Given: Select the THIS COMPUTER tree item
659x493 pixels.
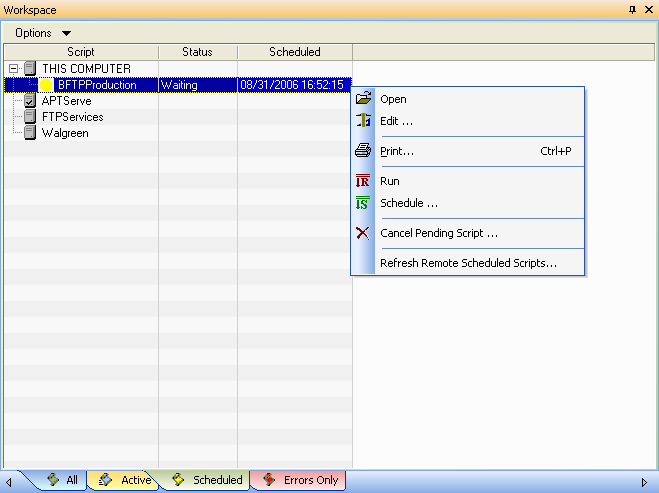Looking at the screenshot, I should pos(87,69).
